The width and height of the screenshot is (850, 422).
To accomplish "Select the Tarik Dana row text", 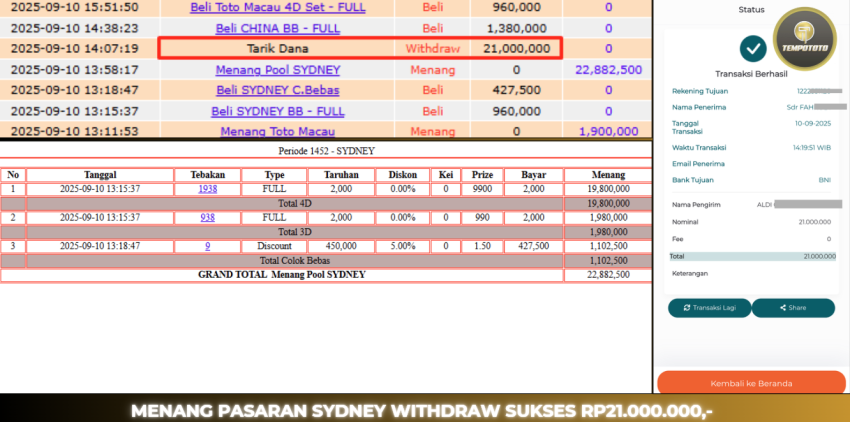I will (278, 48).
